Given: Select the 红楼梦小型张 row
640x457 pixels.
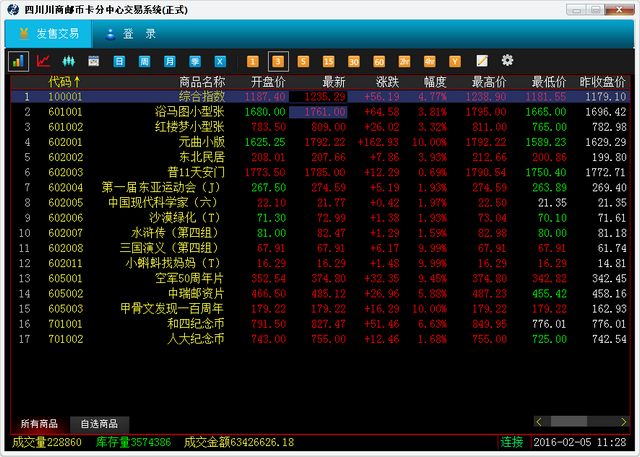Looking at the screenshot, I should point(320,127).
